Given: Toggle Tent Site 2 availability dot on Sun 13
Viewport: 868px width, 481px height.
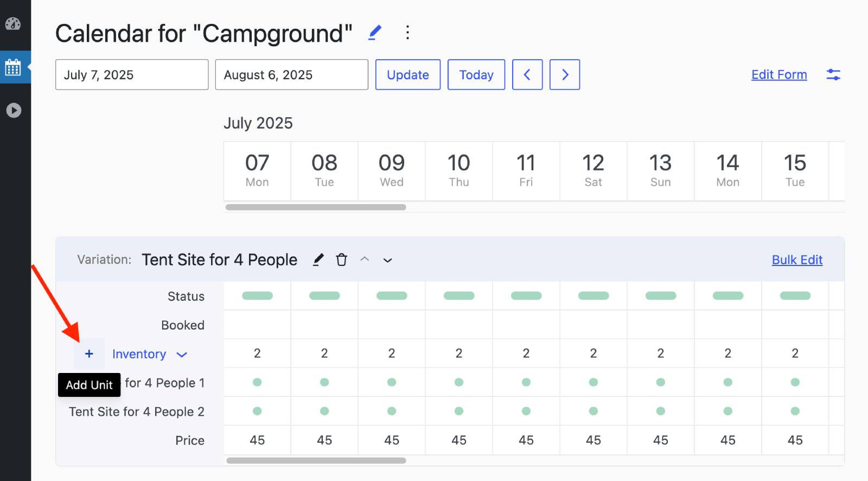Looking at the screenshot, I should point(661,411).
